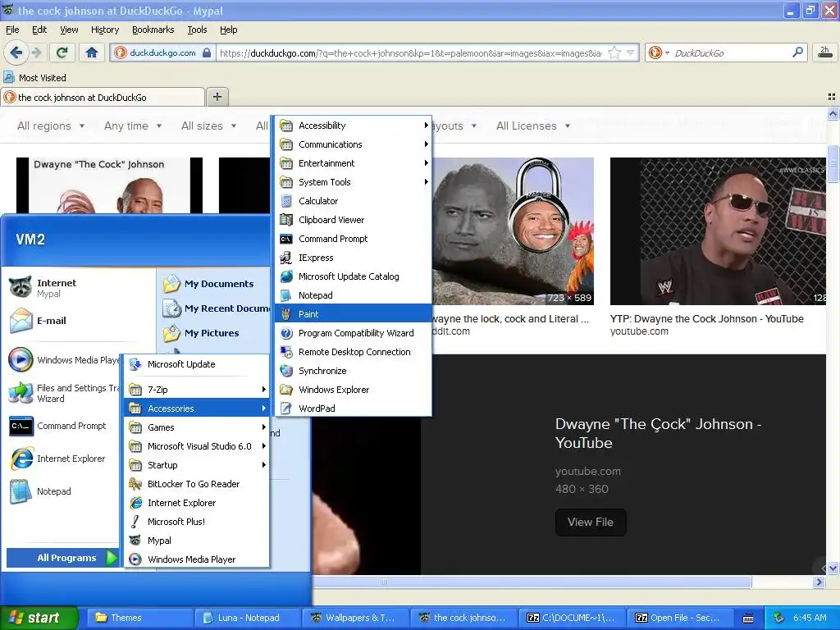The width and height of the screenshot is (840, 630).
Task: Expand the Games program folder
Action: pos(197,427)
